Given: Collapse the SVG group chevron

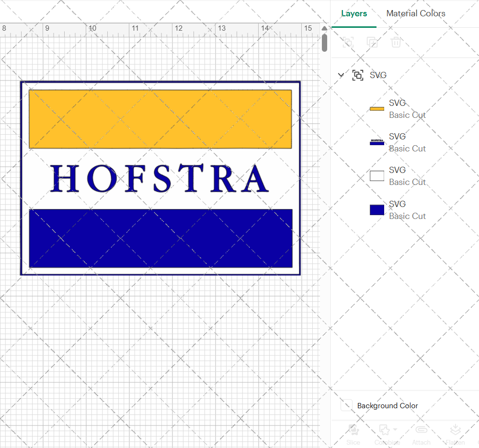Looking at the screenshot, I should coord(341,75).
